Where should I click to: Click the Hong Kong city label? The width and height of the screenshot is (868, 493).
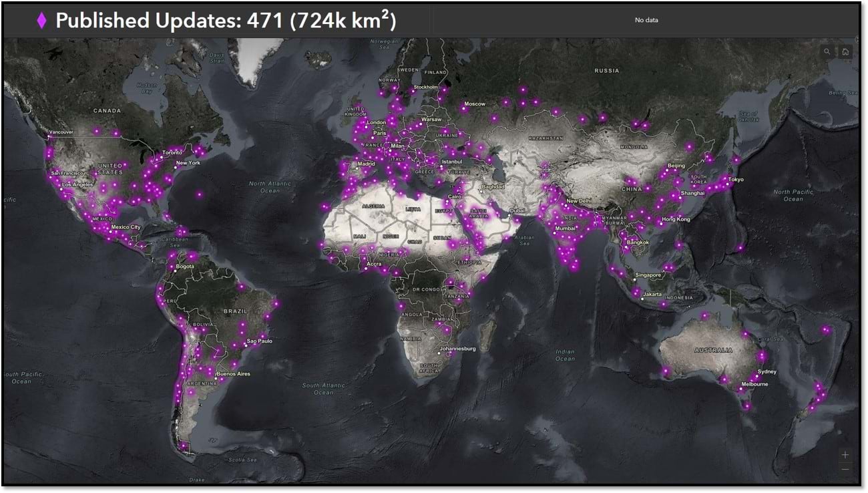point(676,219)
